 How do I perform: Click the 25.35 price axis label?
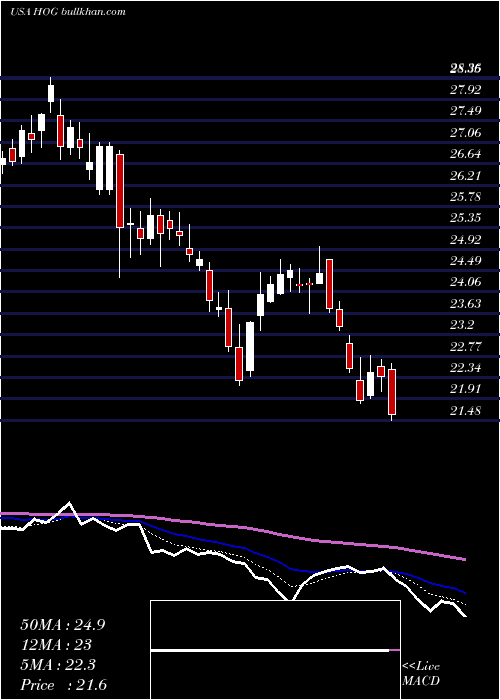pyautogui.click(x=466, y=218)
